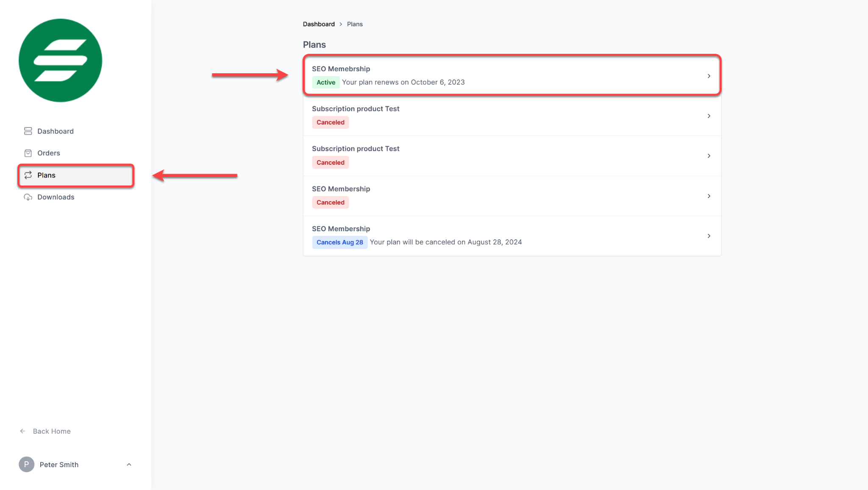Click the Peter Smith name label
Viewport: 868px width, 490px height.
(59, 464)
